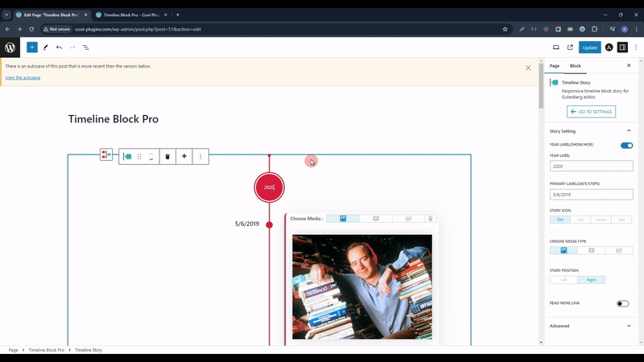Click the Go To Settings button
The image size is (644, 362).
pos(591,112)
